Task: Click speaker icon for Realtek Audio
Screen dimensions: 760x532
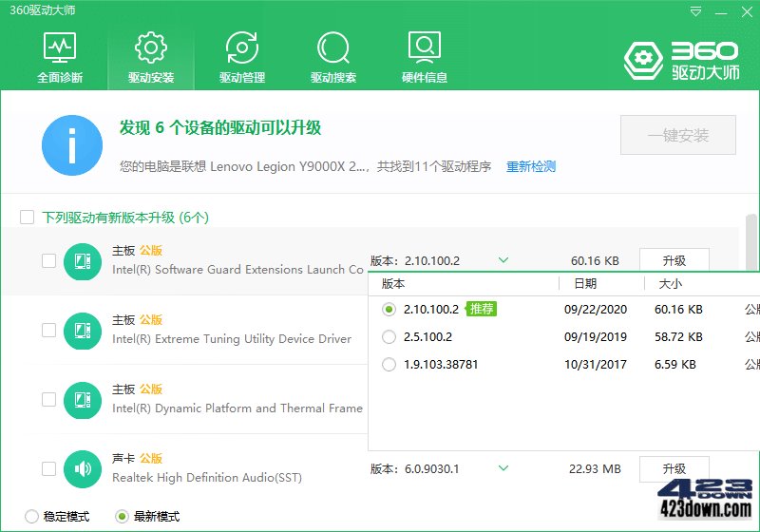Action: [83, 469]
